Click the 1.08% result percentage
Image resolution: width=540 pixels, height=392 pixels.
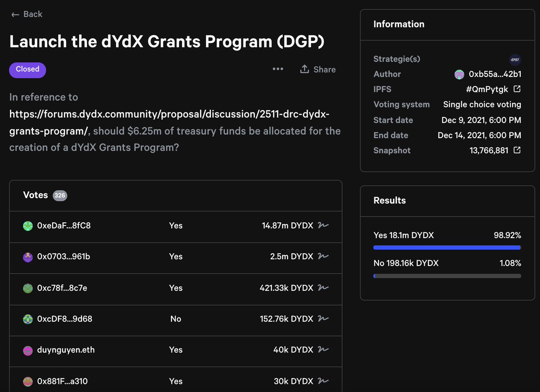[510, 263]
